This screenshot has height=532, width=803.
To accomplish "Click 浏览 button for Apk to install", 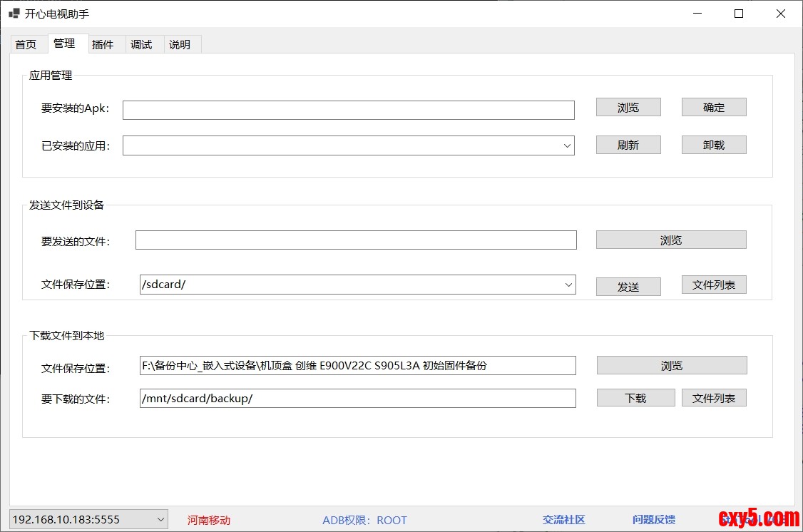I will point(628,107).
